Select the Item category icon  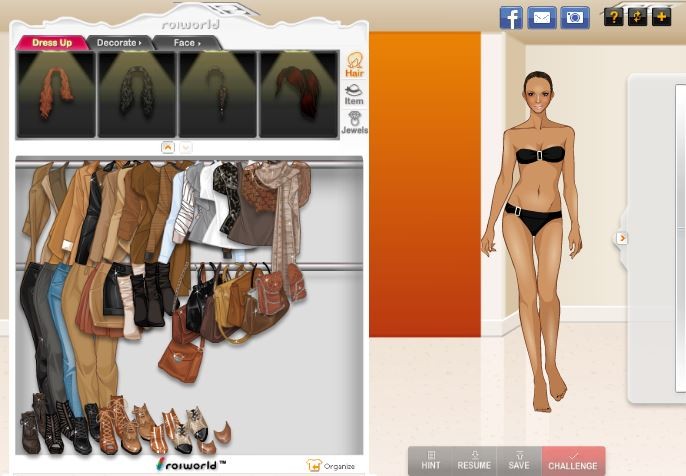[354, 94]
